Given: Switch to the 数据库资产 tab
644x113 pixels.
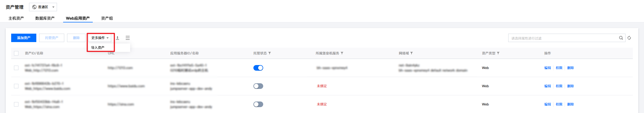Looking at the screenshot, I should pyautogui.click(x=45, y=18).
